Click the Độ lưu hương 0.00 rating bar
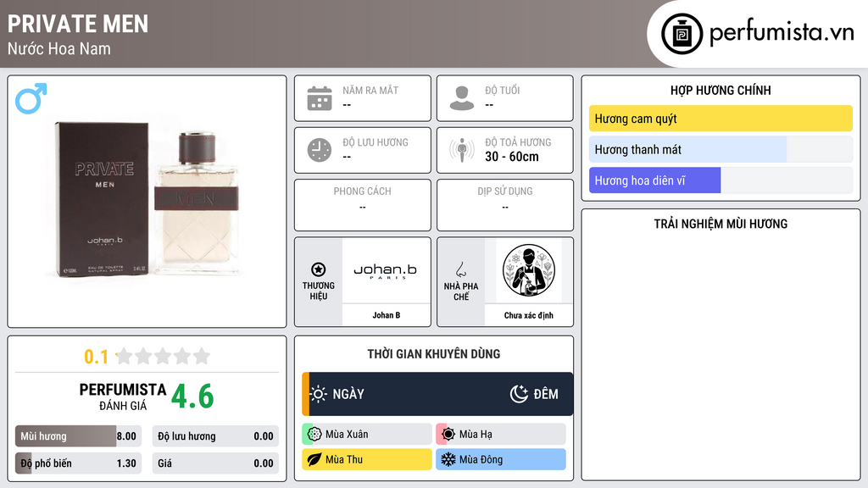 coord(215,436)
